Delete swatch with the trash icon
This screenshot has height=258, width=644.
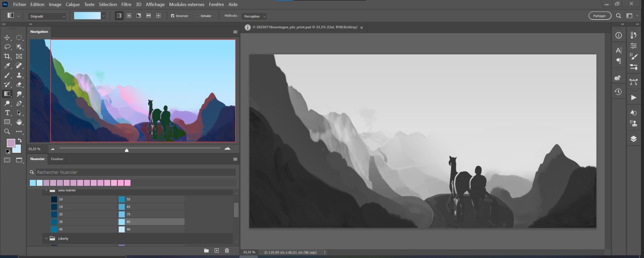(227, 251)
